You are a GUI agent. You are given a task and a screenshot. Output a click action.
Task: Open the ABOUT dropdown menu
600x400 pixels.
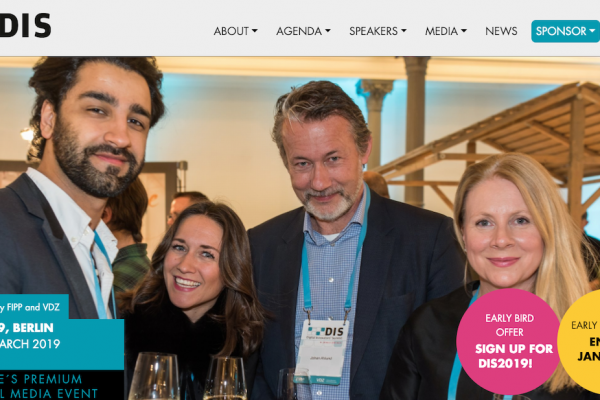(x=235, y=31)
